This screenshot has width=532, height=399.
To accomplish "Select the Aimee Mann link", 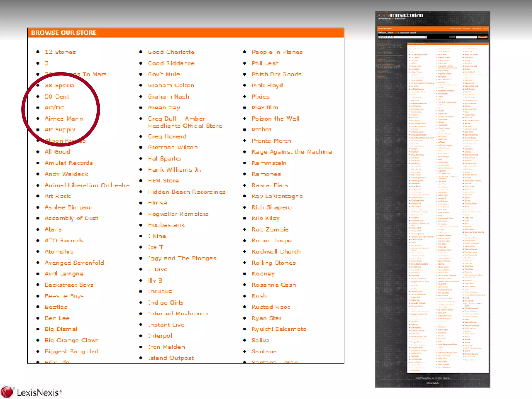I will coord(64,119).
